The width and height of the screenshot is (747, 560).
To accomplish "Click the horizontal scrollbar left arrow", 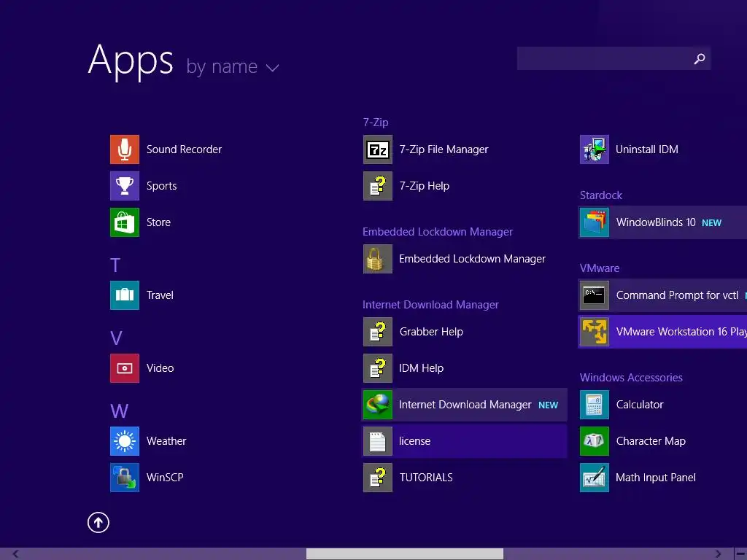I will coord(15,554).
